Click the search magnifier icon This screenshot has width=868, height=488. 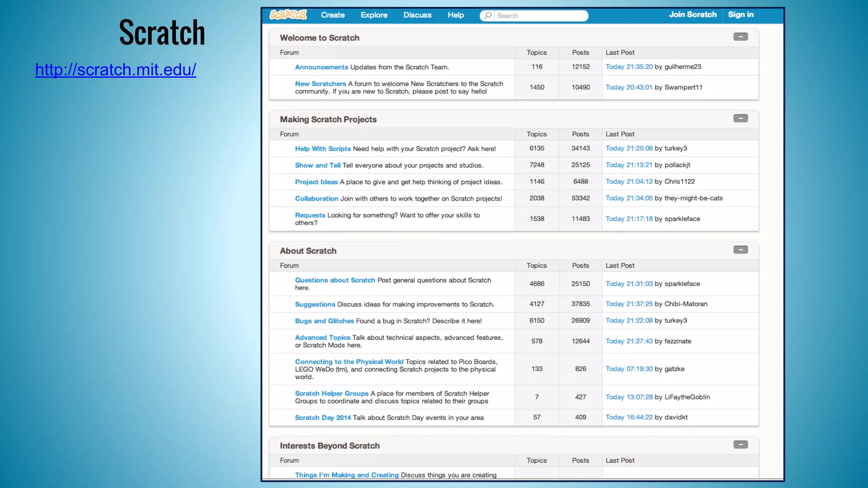[488, 16]
